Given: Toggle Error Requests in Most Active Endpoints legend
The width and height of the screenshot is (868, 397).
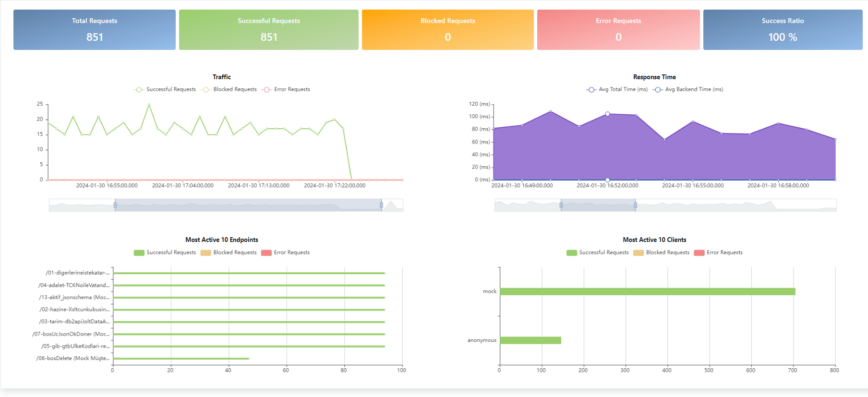Looking at the screenshot, I should pyautogui.click(x=286, y=253).
